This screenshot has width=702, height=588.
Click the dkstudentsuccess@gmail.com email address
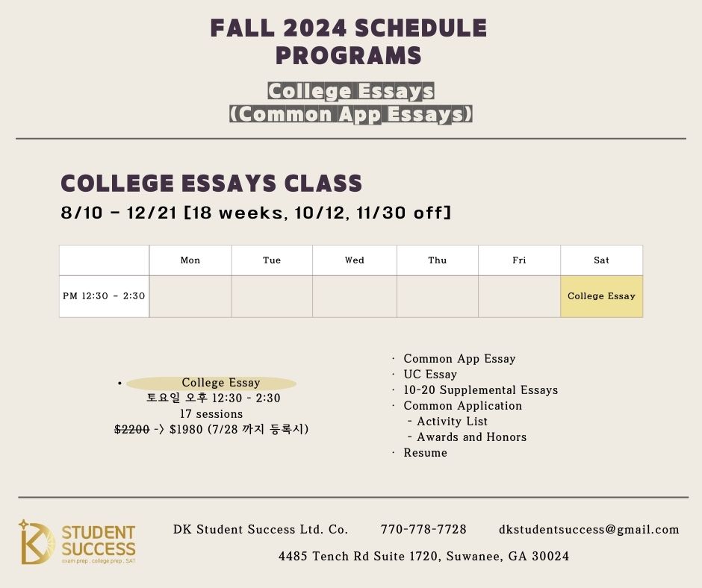(x=588, y=530)
